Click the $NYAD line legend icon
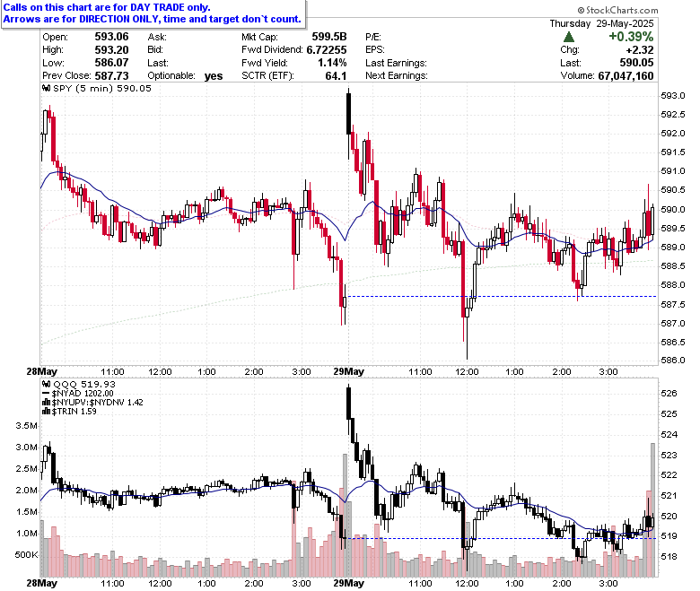 47,394
